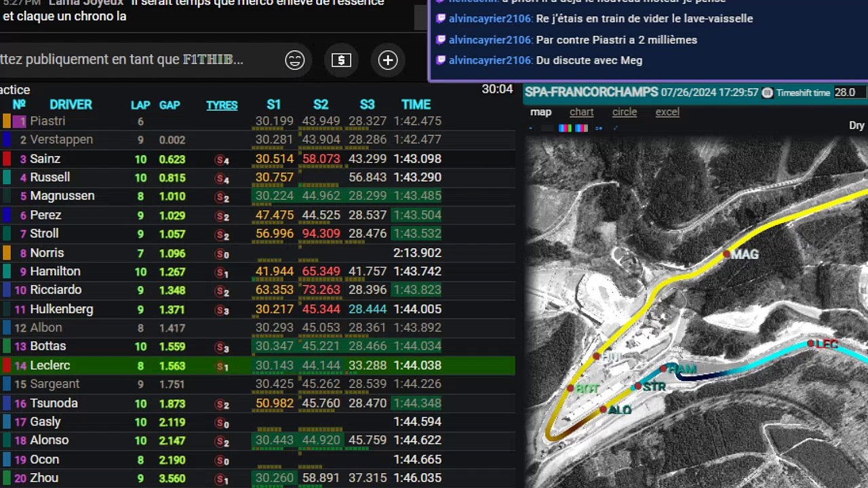Click Alonso's soft tyre icon
This screenshot has height=488, width=868.
pos(222,441)
